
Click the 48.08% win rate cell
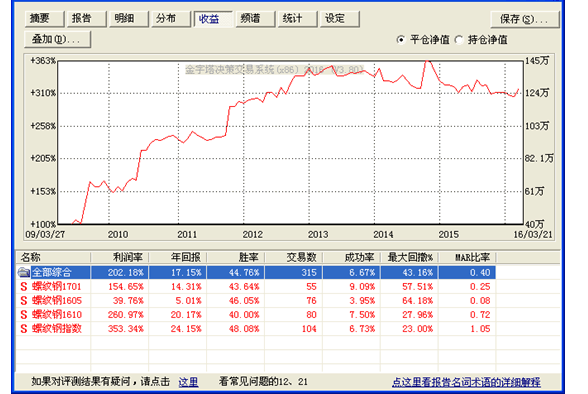point(244,329)
